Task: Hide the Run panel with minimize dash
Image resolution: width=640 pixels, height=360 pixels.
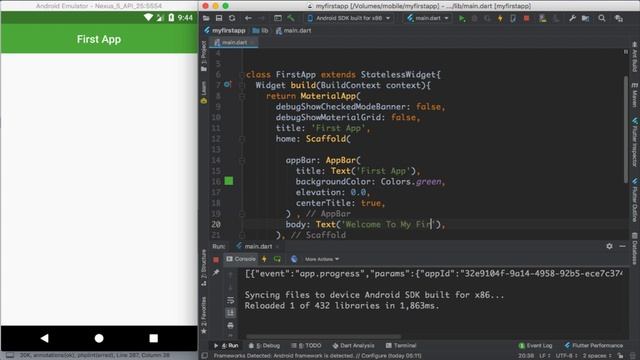Action: coord(622,246)
